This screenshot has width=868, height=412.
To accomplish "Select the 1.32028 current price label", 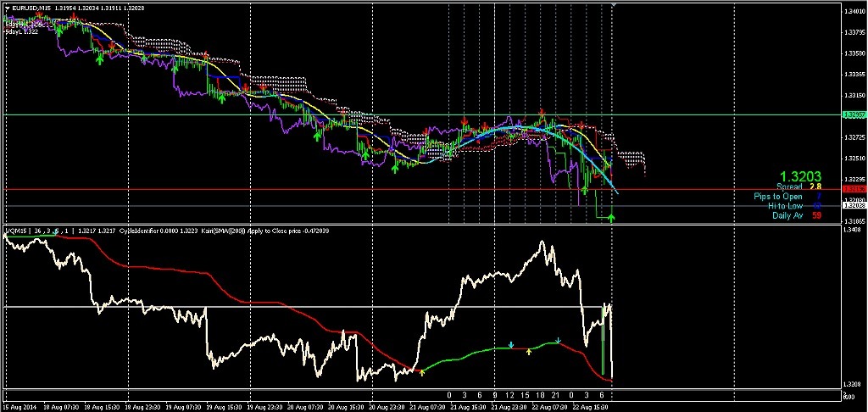I will pos(852,206).
